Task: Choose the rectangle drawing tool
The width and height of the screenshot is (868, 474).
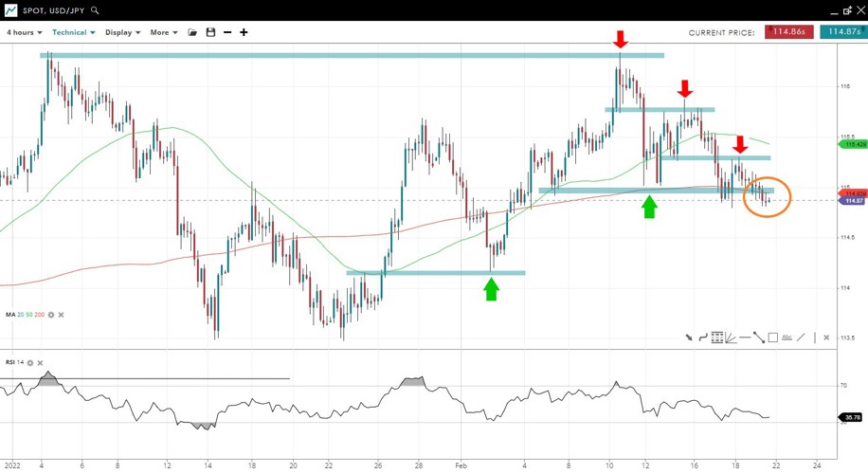Action: (x=773, y=337)
